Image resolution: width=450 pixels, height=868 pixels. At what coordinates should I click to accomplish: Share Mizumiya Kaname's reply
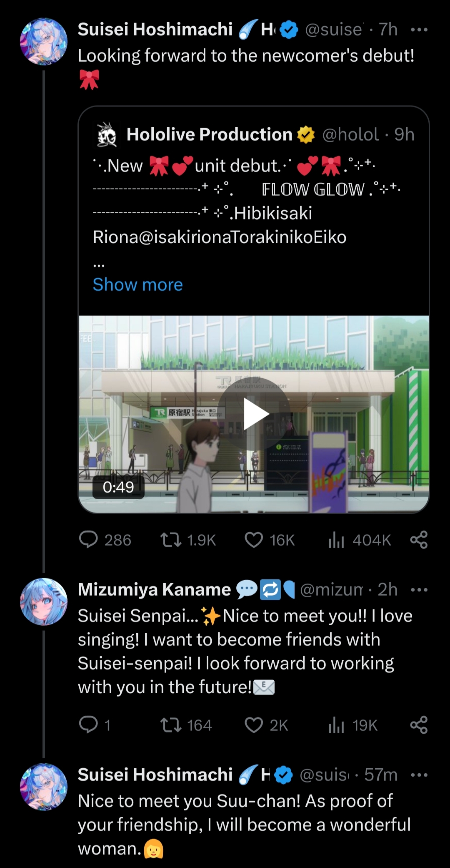click(419, 725)
